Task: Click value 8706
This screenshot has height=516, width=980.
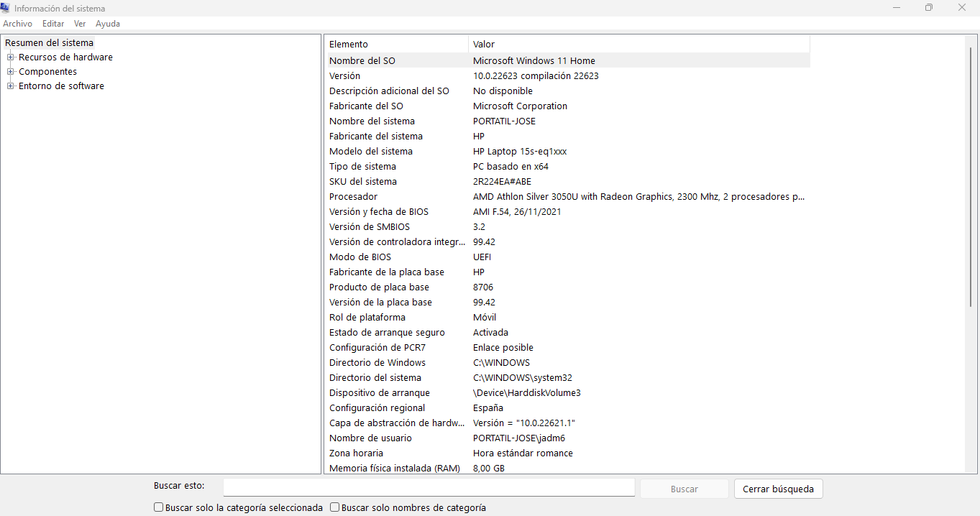Action: (483, 287)
